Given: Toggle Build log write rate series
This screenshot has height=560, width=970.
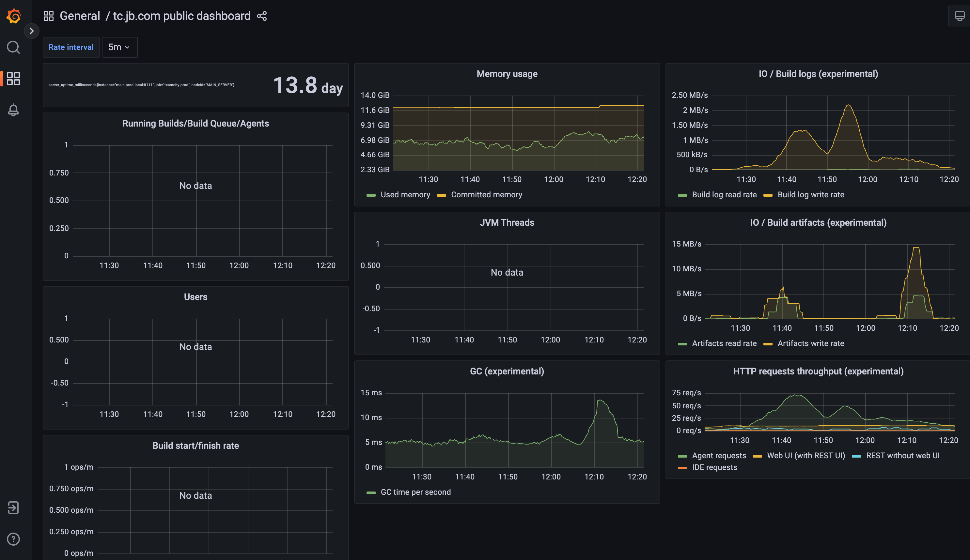Looking at the screenshot, I should tap(810, 195).
